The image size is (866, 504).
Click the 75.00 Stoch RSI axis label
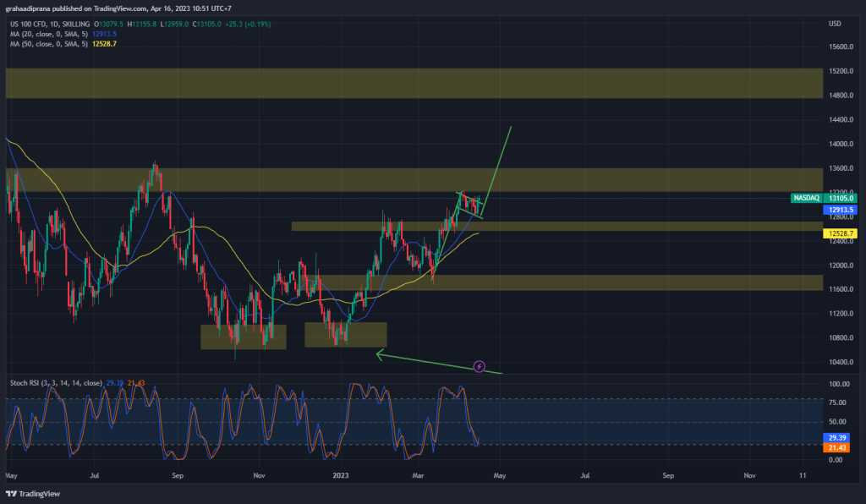click(838, 403)
